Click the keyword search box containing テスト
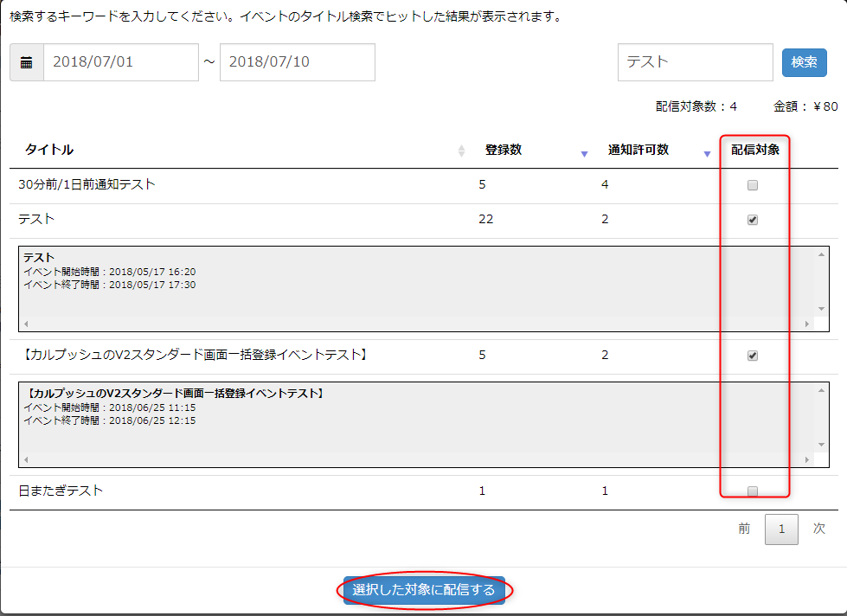 (x=695, y=62)
